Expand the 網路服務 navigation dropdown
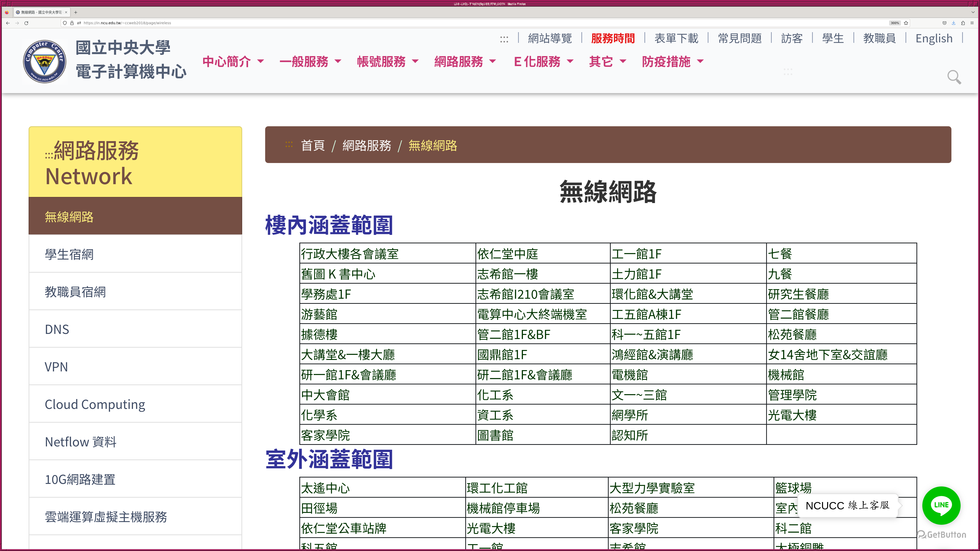The height and width of the screenshot is (551, 980). coord(465,61)
